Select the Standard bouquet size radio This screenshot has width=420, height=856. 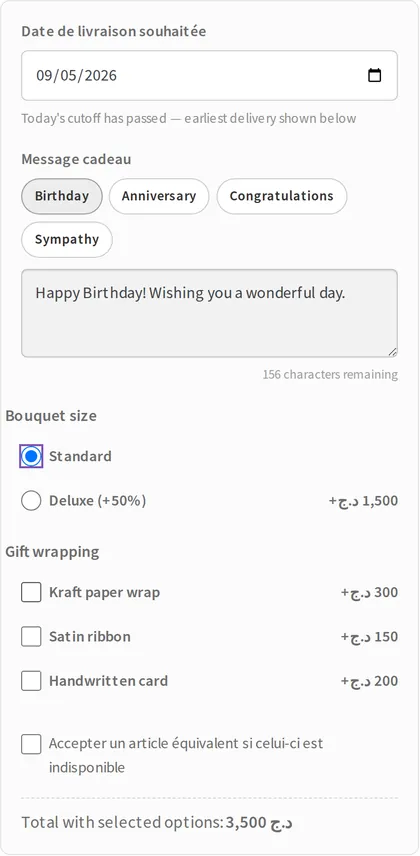[31, 456]
